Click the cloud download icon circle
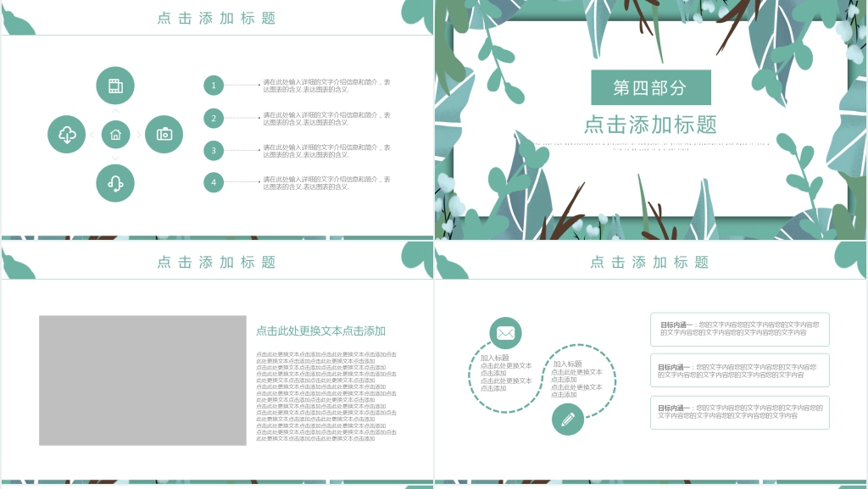The image size is (868, 489). [67, 134]
